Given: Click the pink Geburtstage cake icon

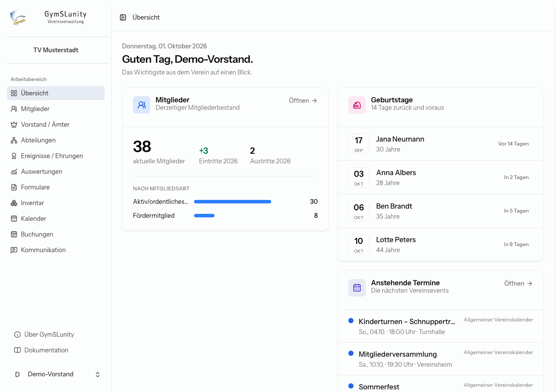Looking at the screenshot, I should pyautogui.click(x=357, y=105).
